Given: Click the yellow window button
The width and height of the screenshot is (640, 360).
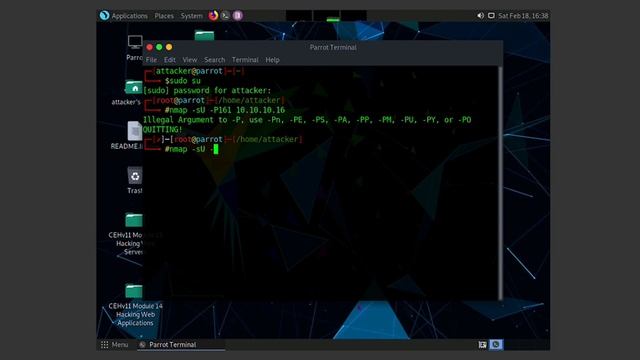Looking at the screenshot, I should (169, 47).
